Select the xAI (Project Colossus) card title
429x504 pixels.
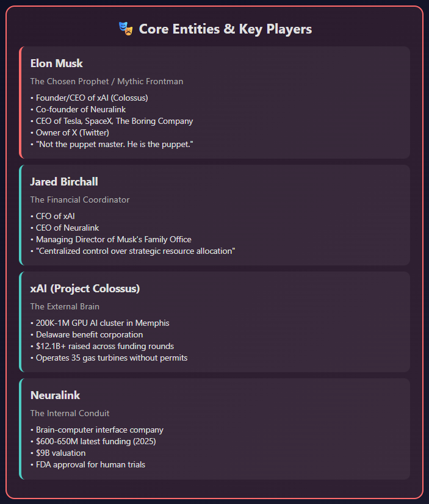[85, 288]
